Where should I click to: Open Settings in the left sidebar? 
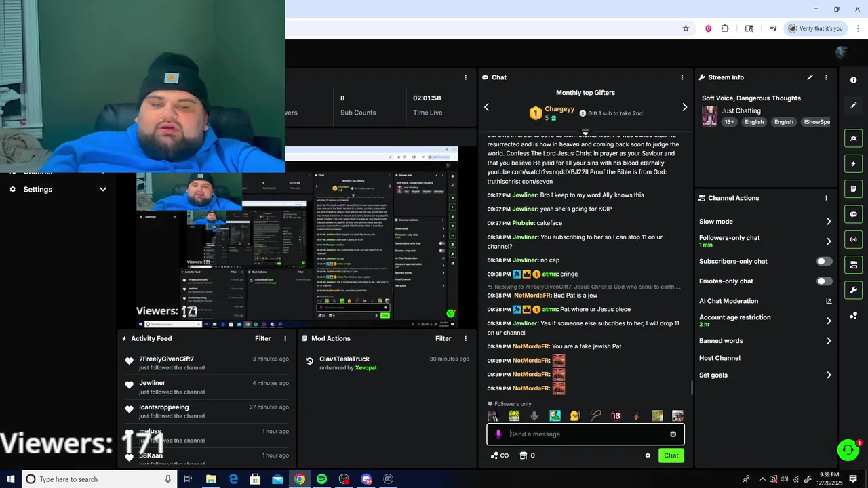point(38,190)
